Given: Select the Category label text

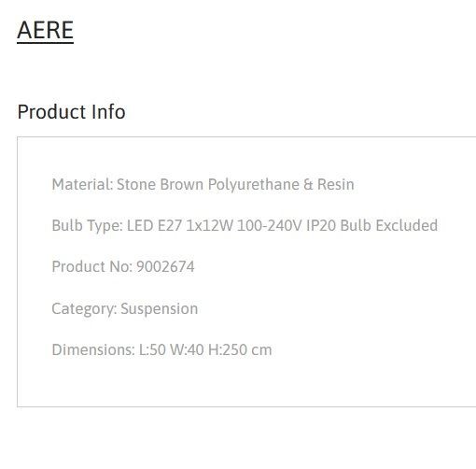Looking at the screenshot, I should pos(84,309).
